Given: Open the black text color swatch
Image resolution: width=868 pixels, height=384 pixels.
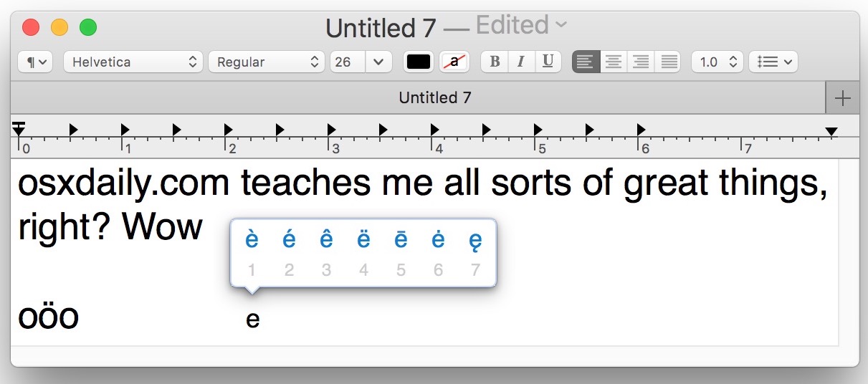Looking at the screenshot, I should tap(419, 62).
